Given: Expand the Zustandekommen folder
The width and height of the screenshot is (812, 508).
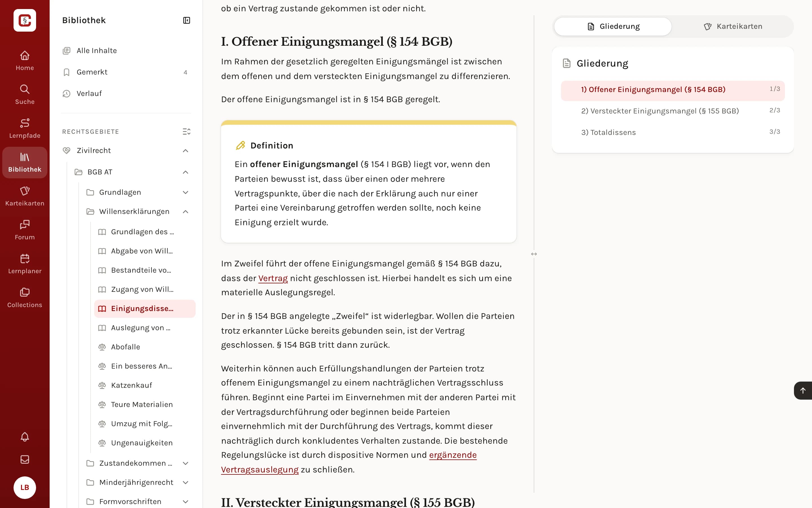Looking at the screenshot, I should (x=186, y=463).
